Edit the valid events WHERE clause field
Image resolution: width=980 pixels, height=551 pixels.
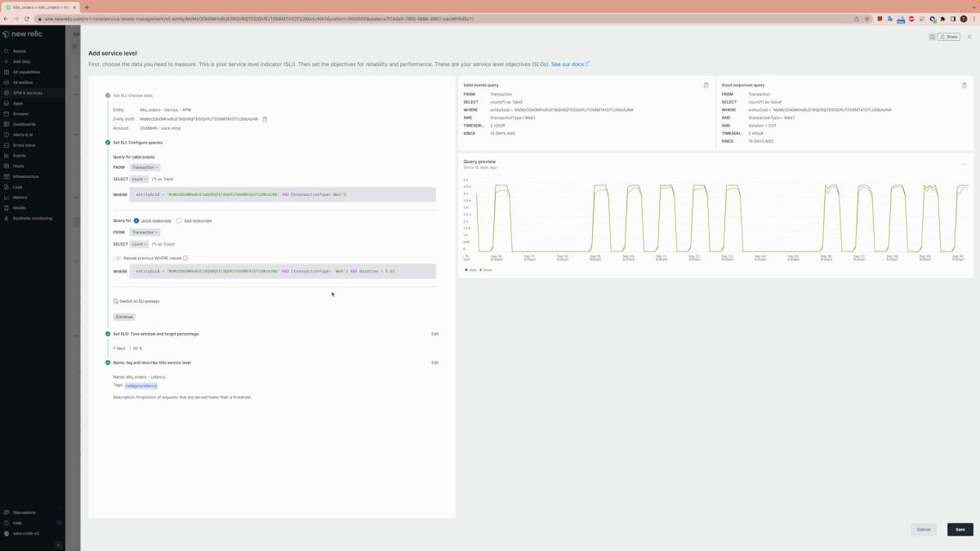(x=283, y=194)
